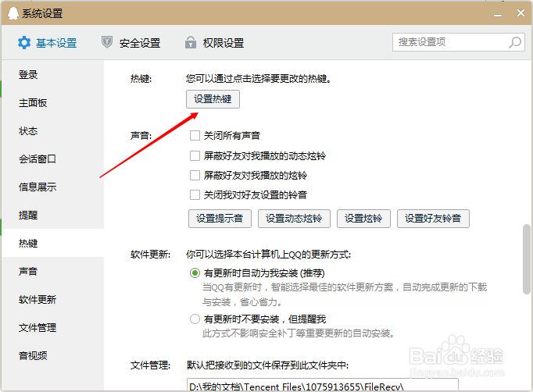Switch to the 安全设置 tab
The height and width of the screenshot is (392, 533).
click(x=131, y=43)
